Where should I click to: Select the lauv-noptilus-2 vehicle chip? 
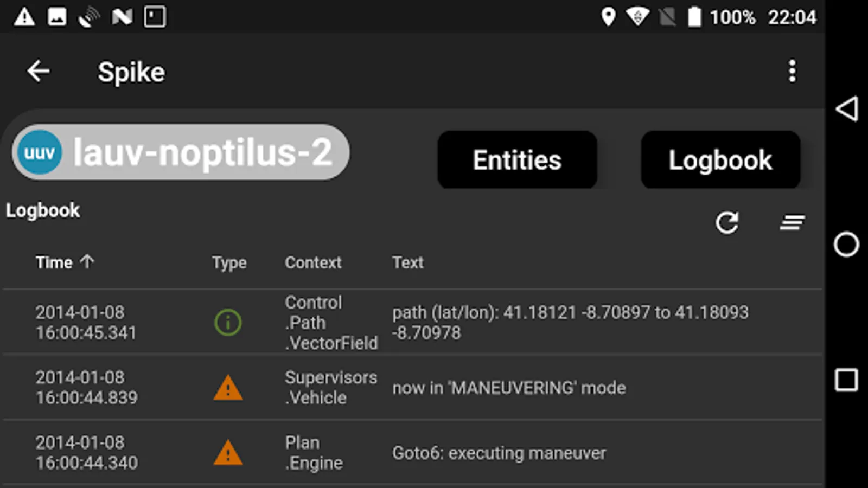pos(181,152)
